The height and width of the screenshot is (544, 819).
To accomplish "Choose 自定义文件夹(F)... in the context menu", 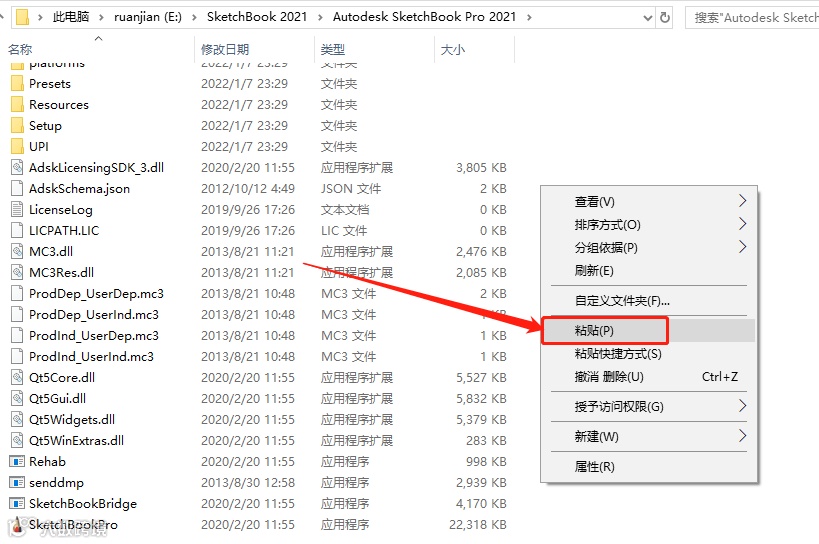I will pyautogui.click(x=649, y=301).
